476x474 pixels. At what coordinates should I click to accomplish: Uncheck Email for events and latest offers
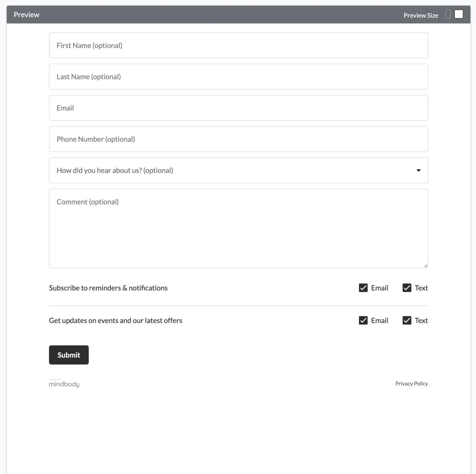click(x=363, y=320)
